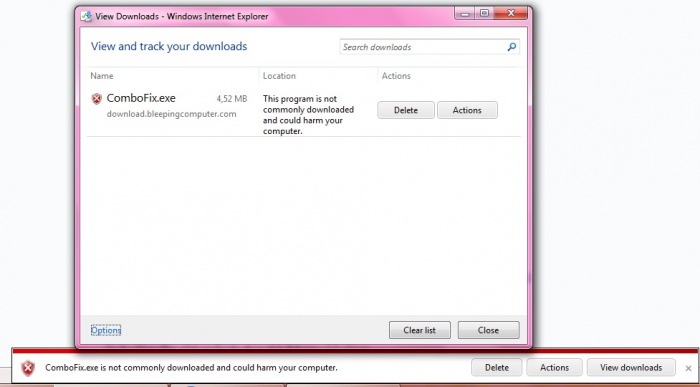
Task: Click the View Downloads title bar icon
Action: pos(86,17)
